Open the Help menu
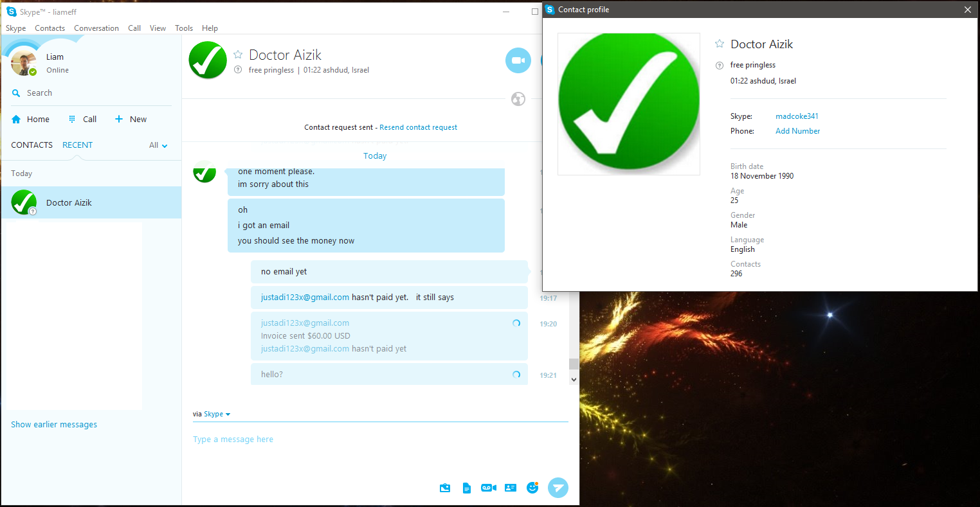980x507 pixels. [x=210, y=28]
